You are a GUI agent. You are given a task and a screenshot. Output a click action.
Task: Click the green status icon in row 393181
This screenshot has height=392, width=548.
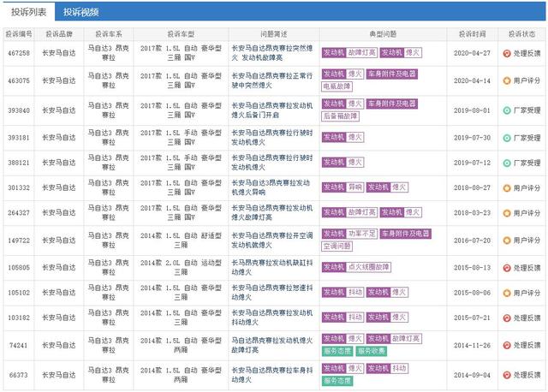tap(507, 138)
